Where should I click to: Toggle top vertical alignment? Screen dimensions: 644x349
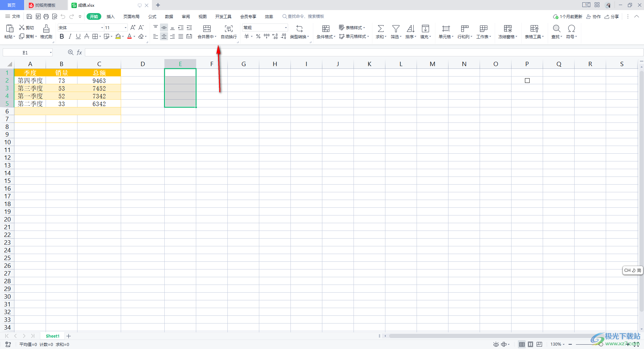pyautogui.click(x=156, y=28)
